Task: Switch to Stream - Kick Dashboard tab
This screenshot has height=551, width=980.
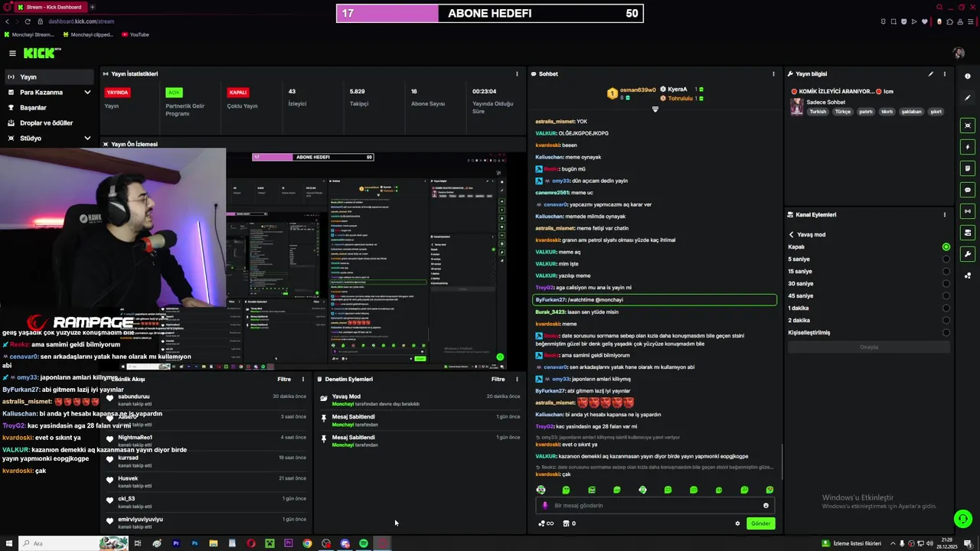Action: (x=50, y=7)
